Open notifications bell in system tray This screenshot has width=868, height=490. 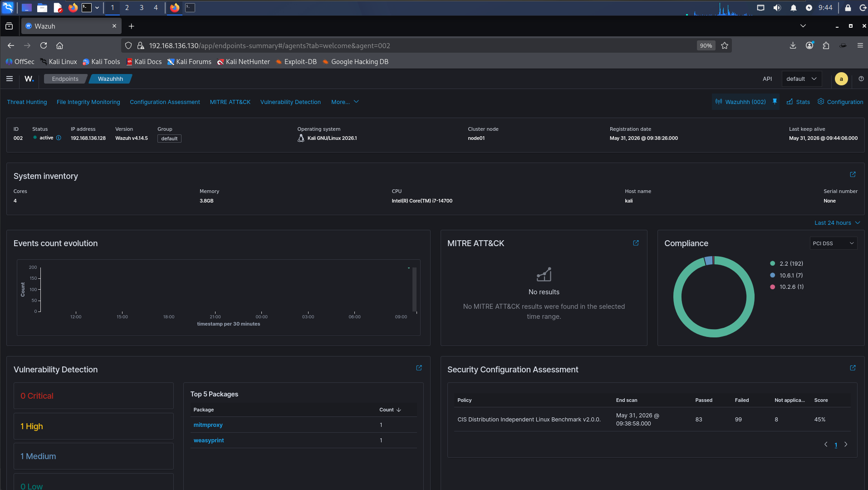[794, 8]
